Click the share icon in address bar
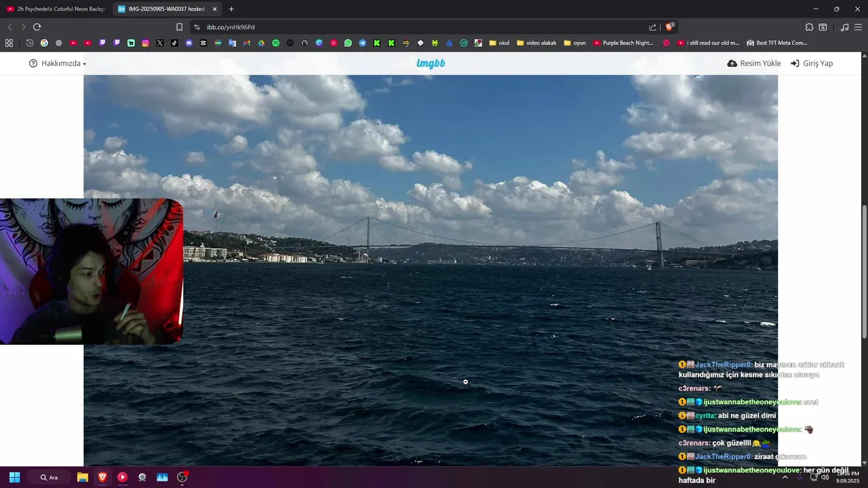 coord(652,27)
